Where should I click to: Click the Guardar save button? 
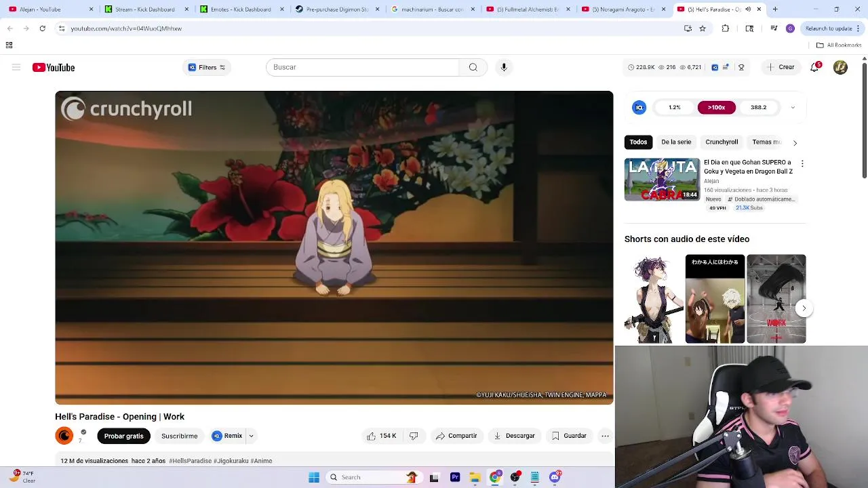click(569, 436)
